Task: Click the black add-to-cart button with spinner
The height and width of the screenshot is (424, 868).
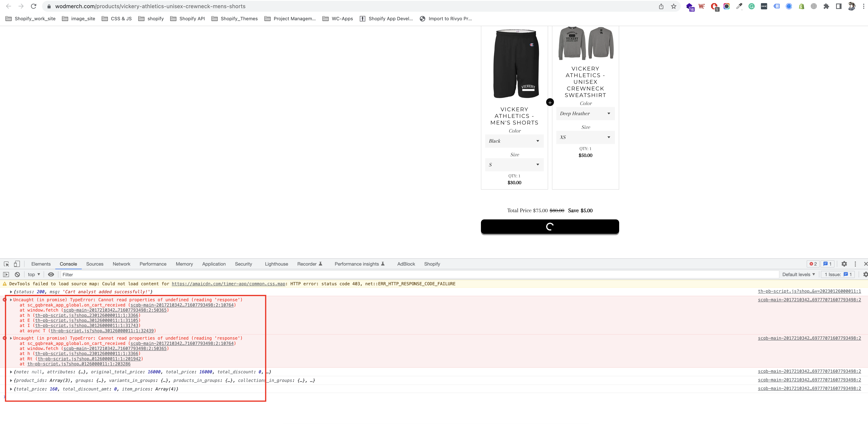Action: (550, 227)
